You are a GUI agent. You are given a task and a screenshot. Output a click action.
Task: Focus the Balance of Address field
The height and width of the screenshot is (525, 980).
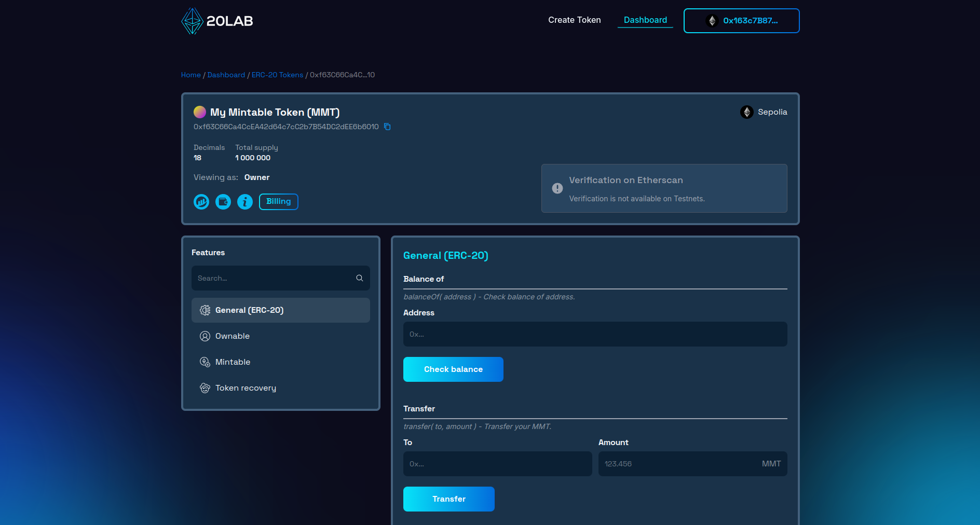[595, 334]
